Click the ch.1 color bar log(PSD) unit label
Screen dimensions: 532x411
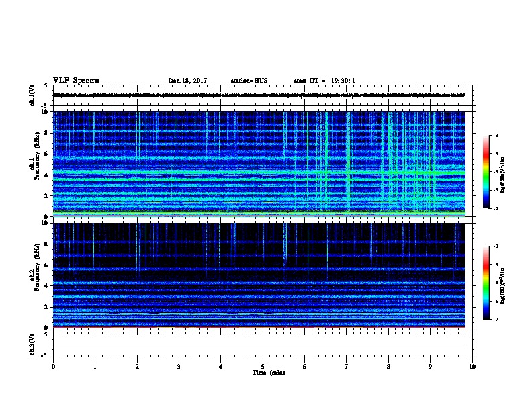click(x=502, y=175)
